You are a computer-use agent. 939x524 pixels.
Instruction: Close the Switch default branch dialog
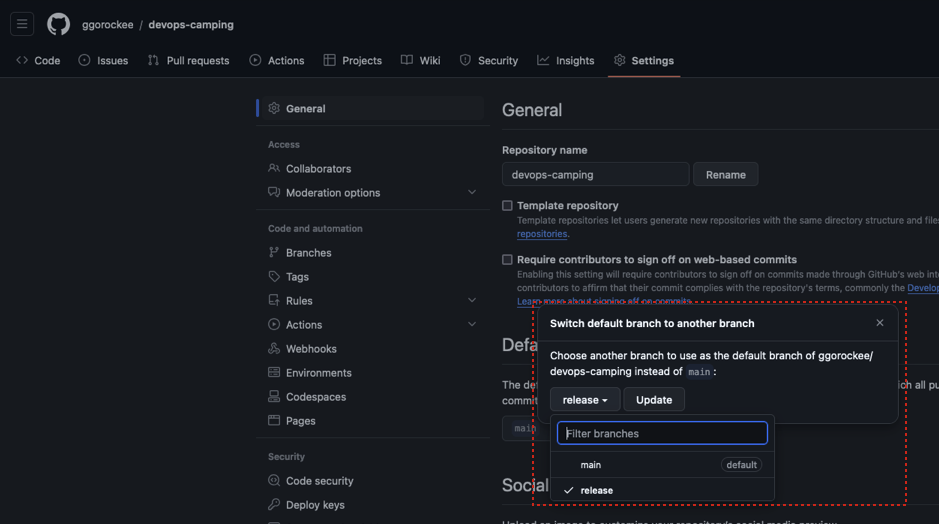pos(880,323)
